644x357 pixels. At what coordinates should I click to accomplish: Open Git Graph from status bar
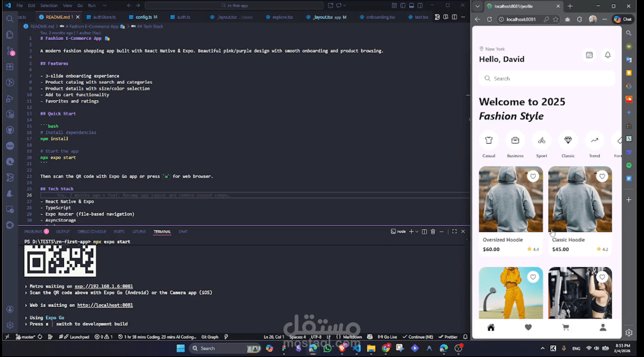[x=209, y=337]
